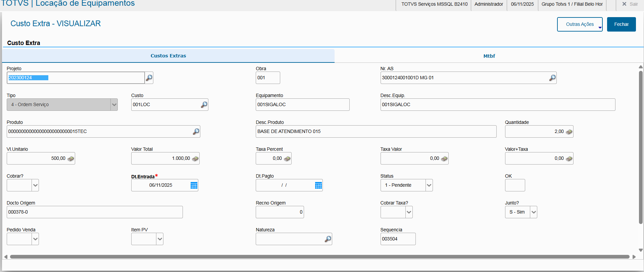This screenshot has height=272, width=644.
Task: Click the Quantidade calculator icon
Action: 569,132
